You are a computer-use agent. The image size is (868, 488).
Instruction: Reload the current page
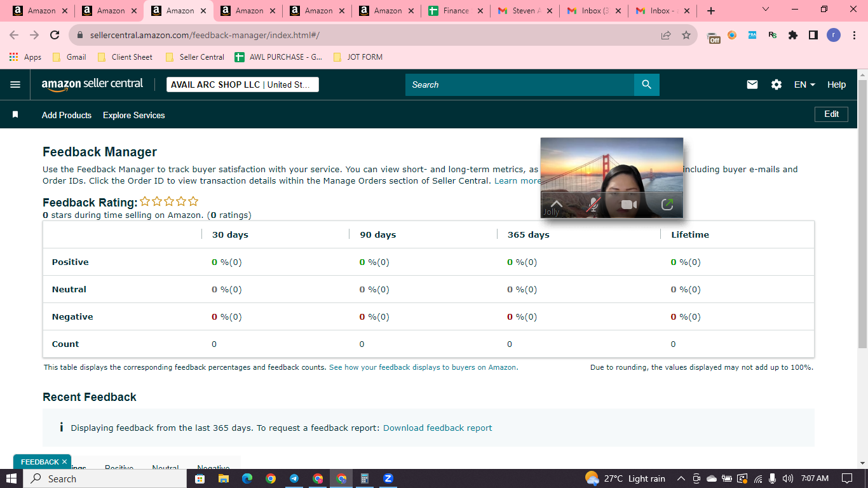tap(55, 36)
